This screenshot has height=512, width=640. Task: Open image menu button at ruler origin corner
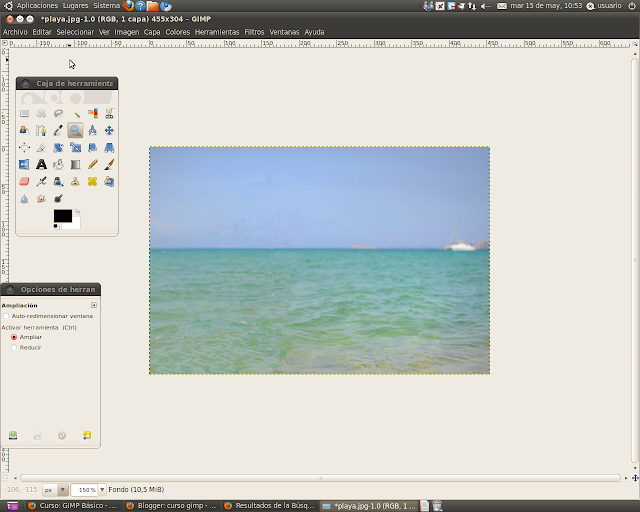coord(4,43)
